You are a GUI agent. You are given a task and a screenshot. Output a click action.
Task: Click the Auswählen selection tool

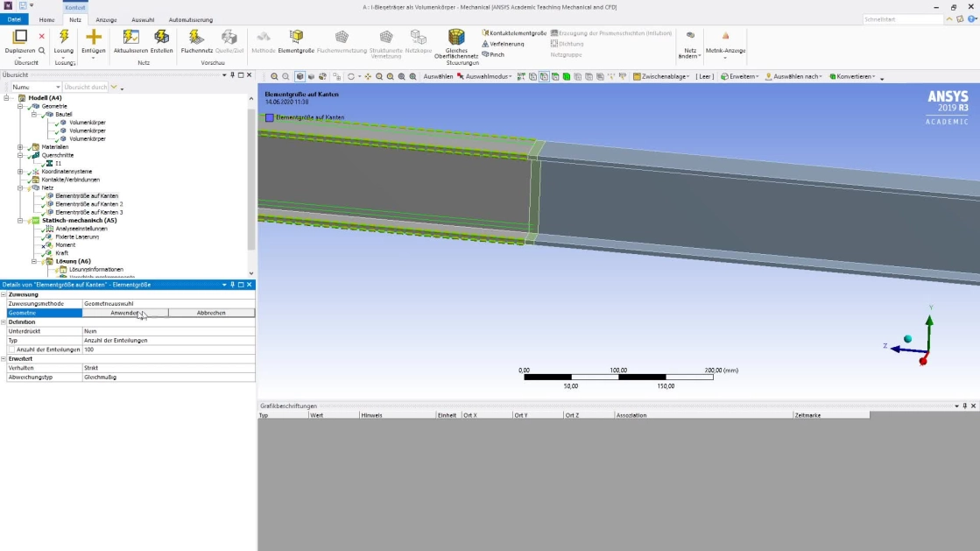coord(438,76)
